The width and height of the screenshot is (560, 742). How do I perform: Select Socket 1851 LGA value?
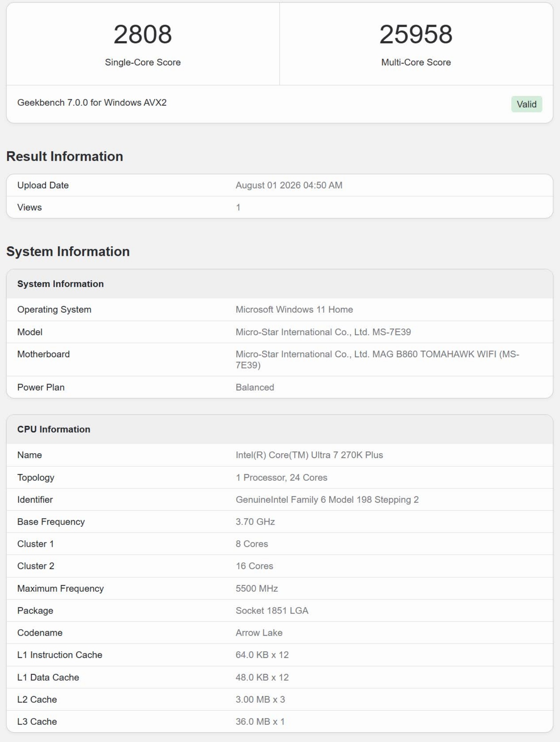click(x=272, y=610)
